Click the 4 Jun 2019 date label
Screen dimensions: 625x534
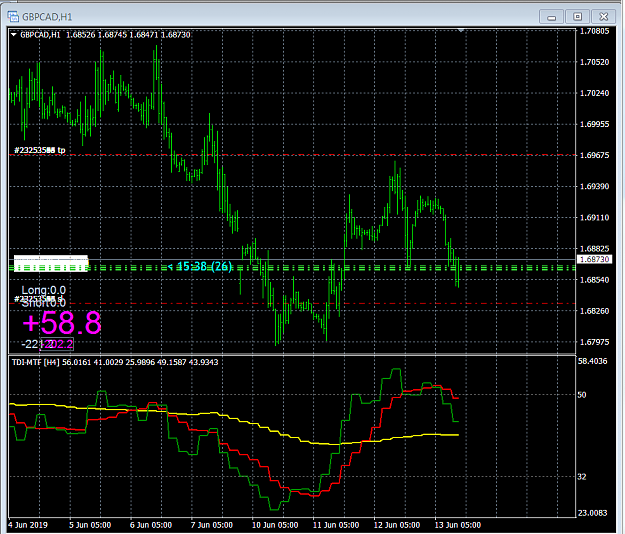[x=28, y=525]
